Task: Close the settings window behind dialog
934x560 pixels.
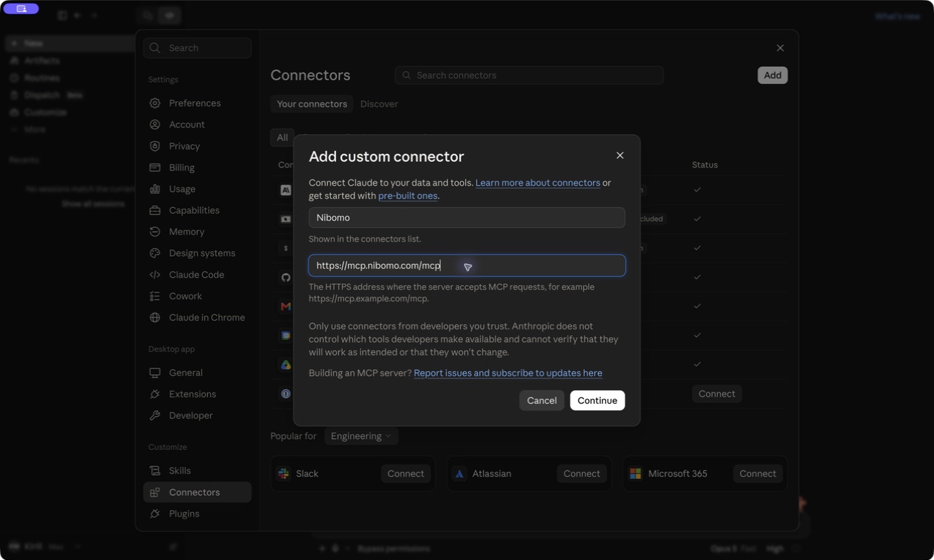Action: (x=780, y=48)
